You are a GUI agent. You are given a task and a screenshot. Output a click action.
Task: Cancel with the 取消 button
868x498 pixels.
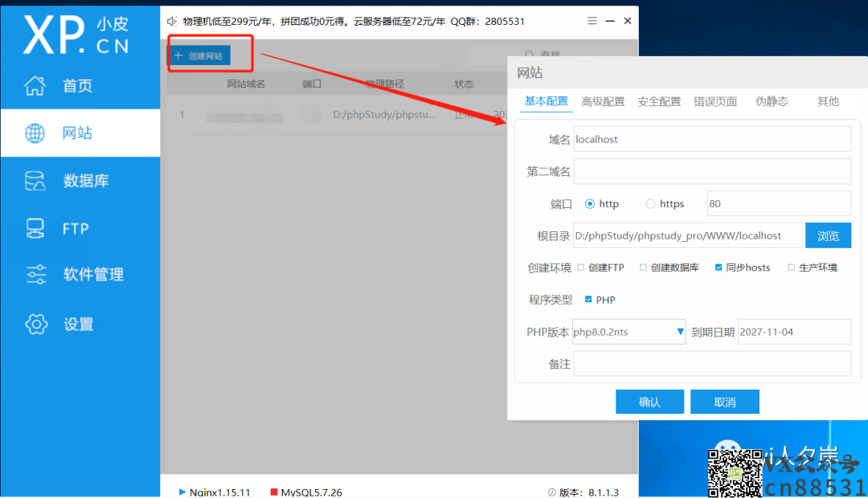pyautogui.click(x=725, y=402)
